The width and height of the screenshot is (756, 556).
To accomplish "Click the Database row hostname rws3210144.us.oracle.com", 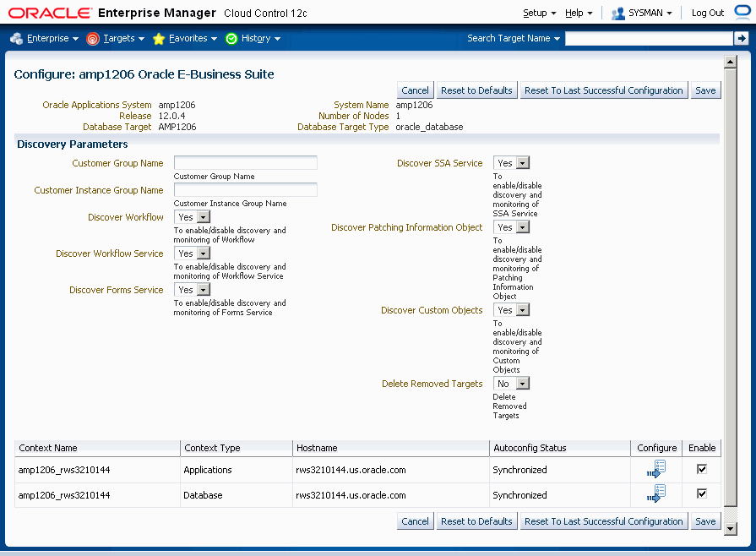I will pyautogui.click(x=351, y=495).
